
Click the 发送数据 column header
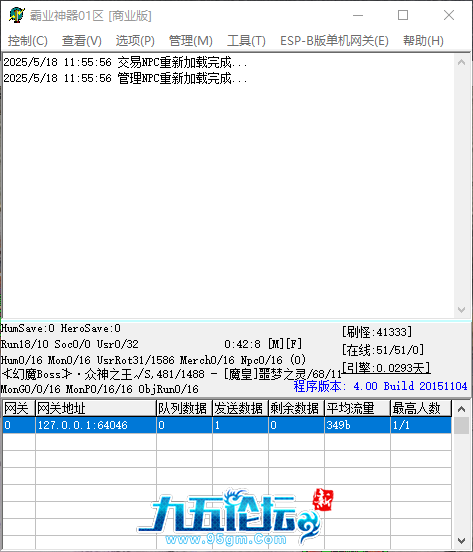pyautogui.click(x=240, y=408)
